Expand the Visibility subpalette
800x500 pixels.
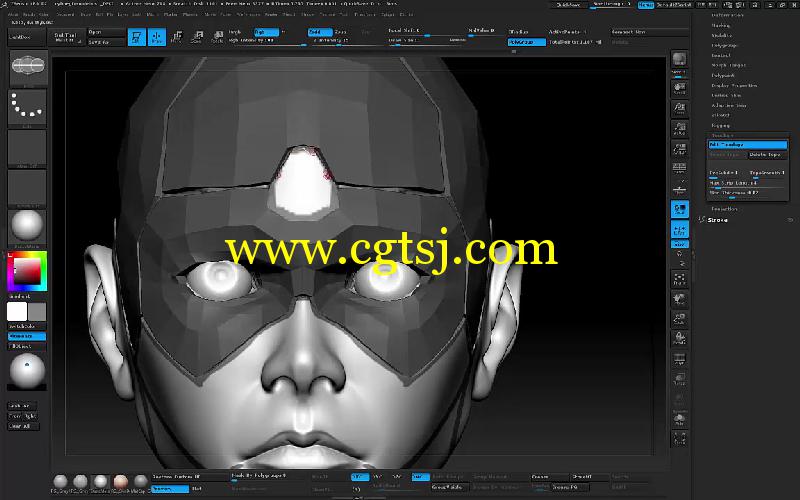click(721, 35)
